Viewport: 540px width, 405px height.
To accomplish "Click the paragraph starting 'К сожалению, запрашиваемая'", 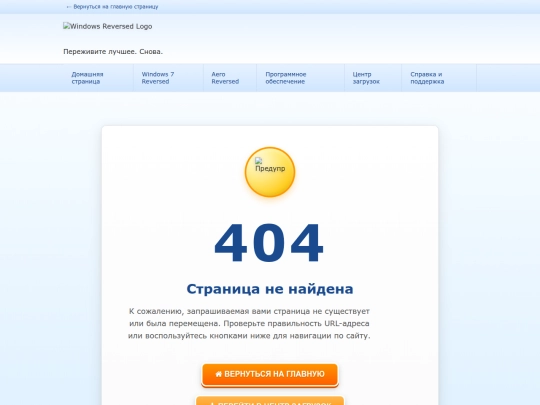I will click(249, 323).
